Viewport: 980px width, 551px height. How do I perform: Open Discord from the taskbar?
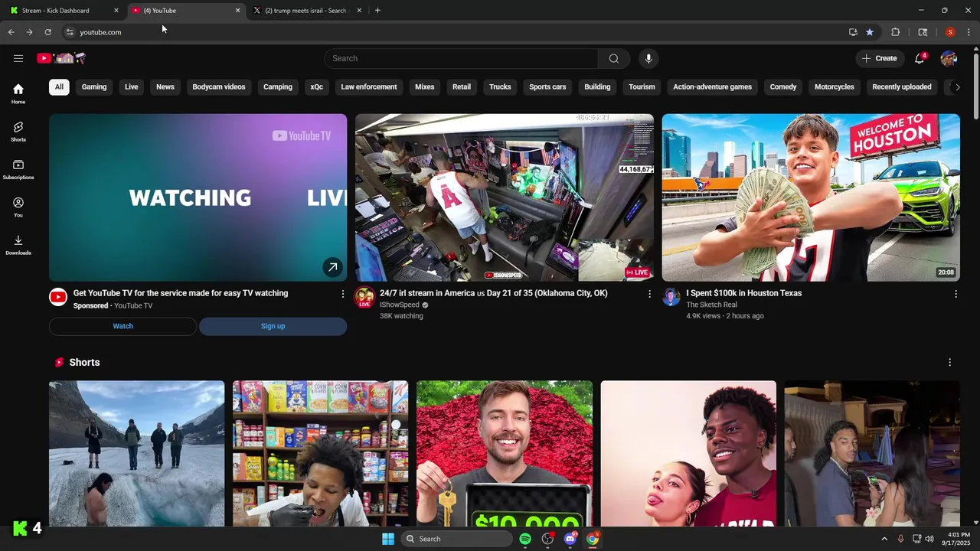click(x=570, y=539)
